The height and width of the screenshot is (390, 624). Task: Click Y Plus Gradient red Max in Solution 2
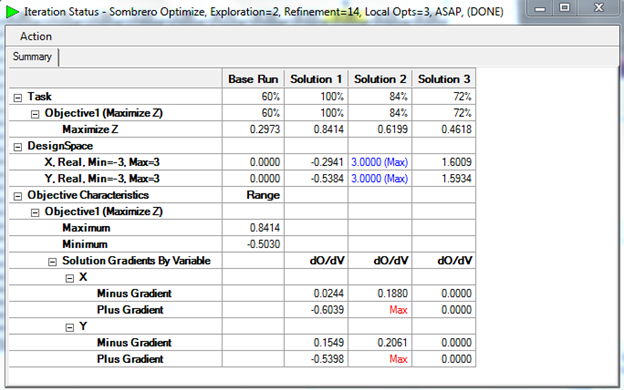pos(398,359)
